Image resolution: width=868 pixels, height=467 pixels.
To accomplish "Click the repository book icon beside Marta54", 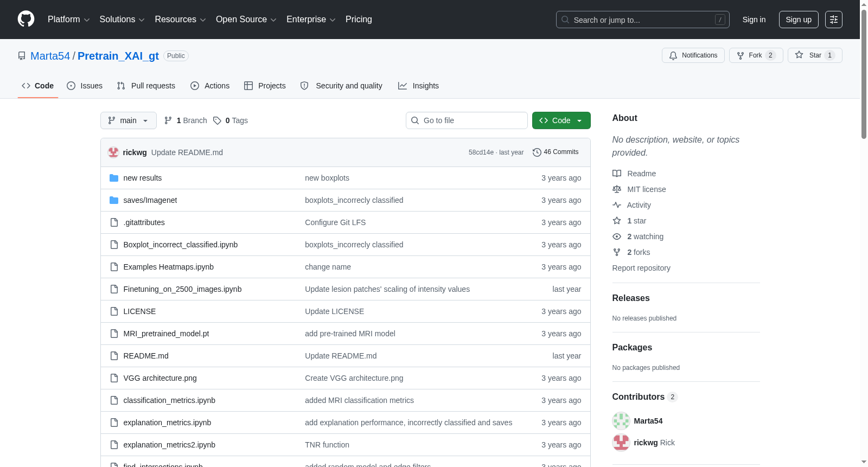I will [22, 56].
